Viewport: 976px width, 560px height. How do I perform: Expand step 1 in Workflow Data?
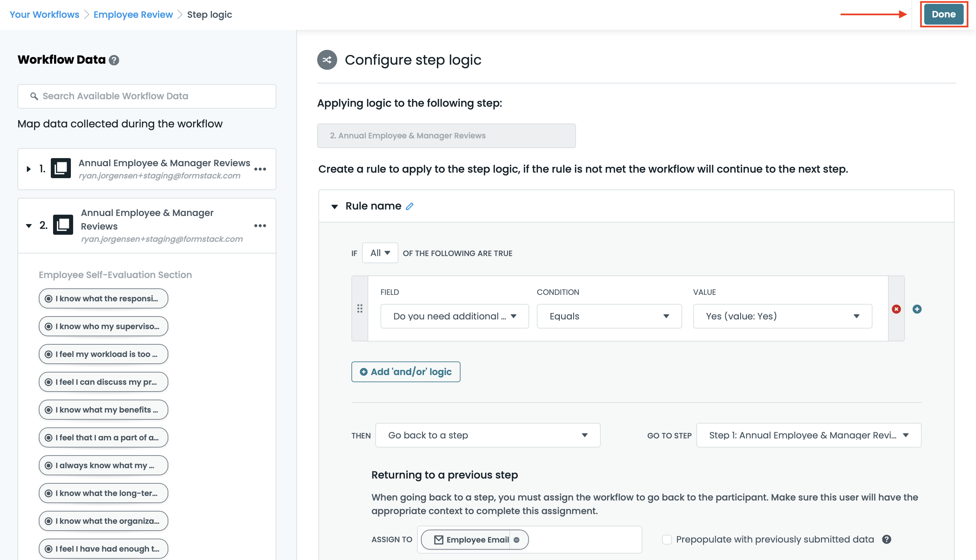[28, 169]
